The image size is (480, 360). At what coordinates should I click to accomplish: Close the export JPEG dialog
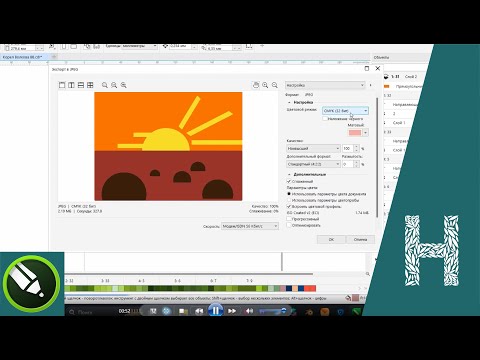click(378, 68)
